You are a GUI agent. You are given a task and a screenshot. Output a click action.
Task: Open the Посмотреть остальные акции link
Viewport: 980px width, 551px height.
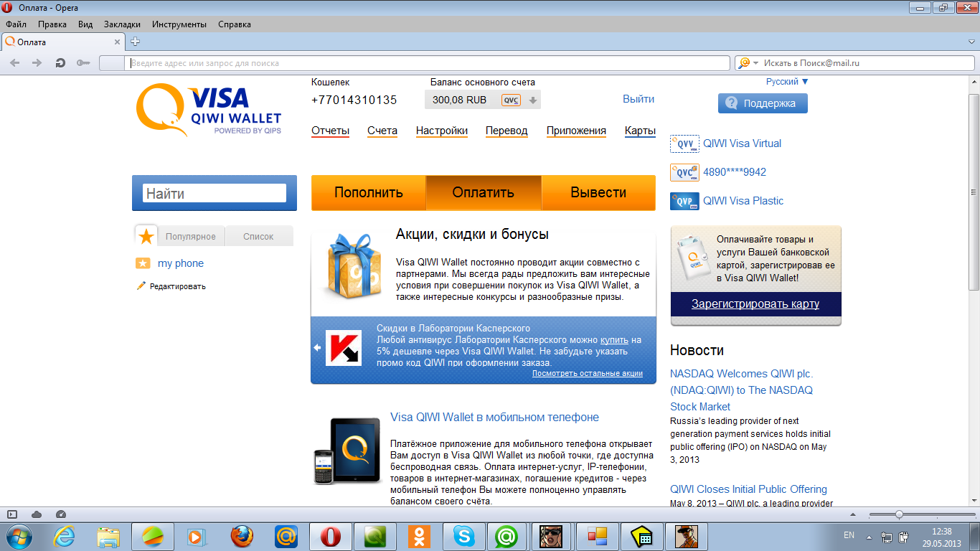(x=588, y=373)
